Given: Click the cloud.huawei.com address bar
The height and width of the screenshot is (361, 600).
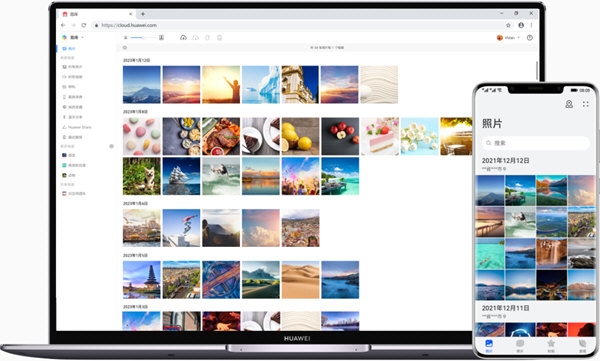Looking at the screenshot, I should [x=297, y=25].
